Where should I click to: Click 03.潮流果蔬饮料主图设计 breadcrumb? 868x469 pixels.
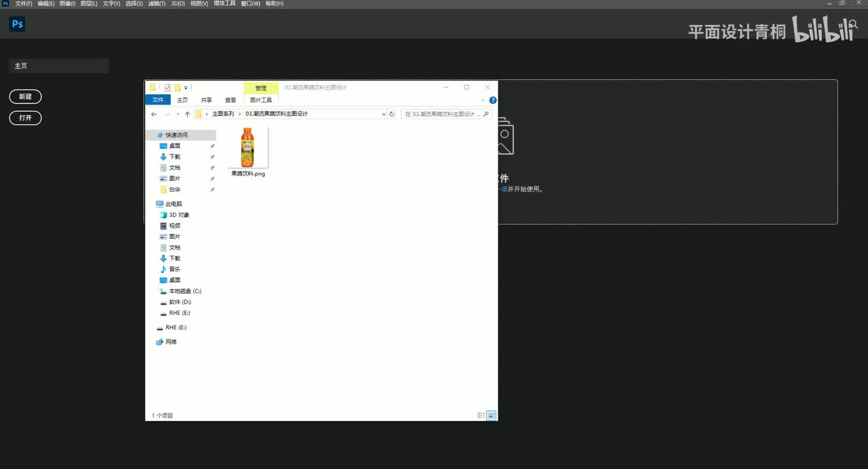pos(277,114)
